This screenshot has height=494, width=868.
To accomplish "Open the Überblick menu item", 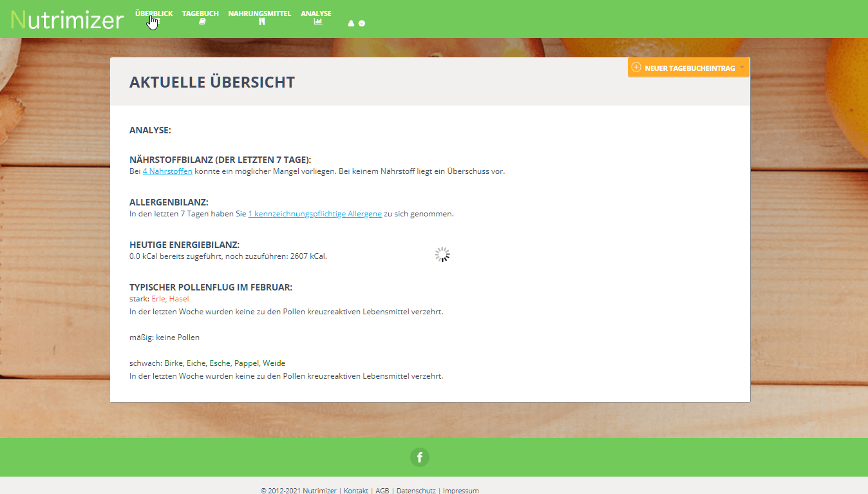I will click(x=154, y=17).
